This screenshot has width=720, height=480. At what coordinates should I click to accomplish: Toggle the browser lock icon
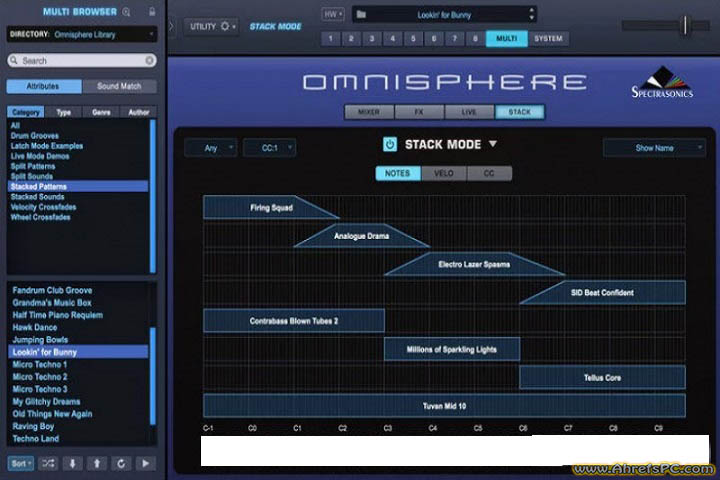[x=152, y=11]
